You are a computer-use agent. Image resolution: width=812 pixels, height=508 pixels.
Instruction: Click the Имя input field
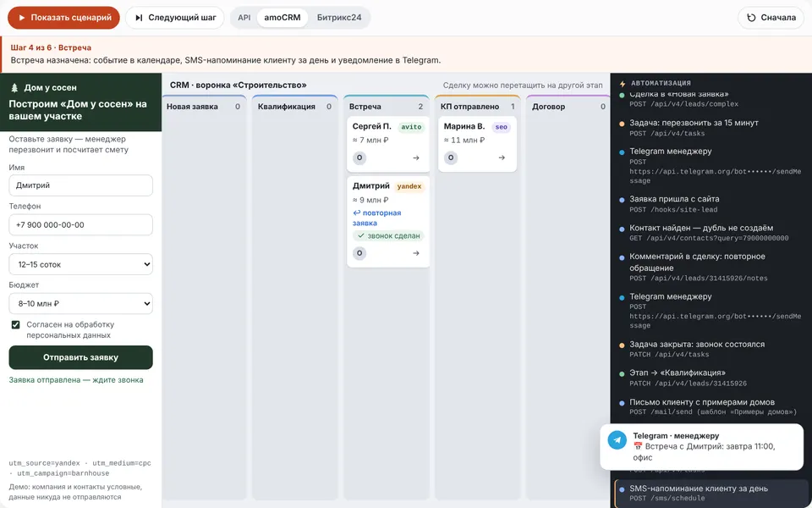coord(81,185)
